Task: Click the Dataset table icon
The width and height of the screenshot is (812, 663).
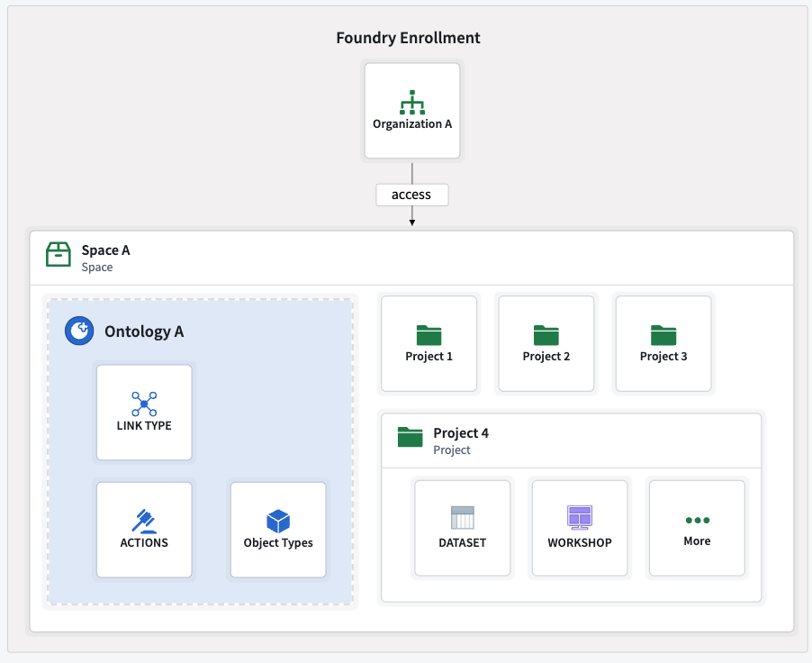Action: coord(462,518)
